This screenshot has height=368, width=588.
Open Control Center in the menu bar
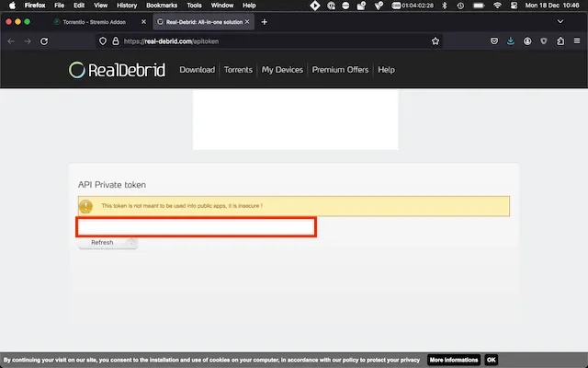(x=514, y=6)
